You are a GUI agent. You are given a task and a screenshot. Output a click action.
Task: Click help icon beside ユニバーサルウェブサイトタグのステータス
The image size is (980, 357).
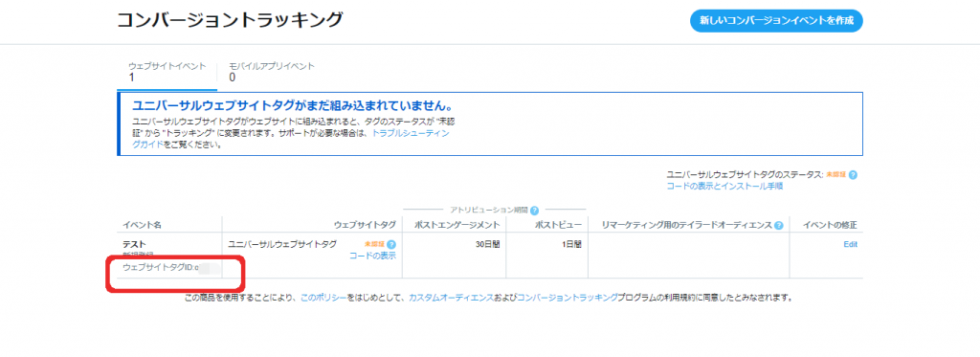pyautogui.click(x=853, y=175)
